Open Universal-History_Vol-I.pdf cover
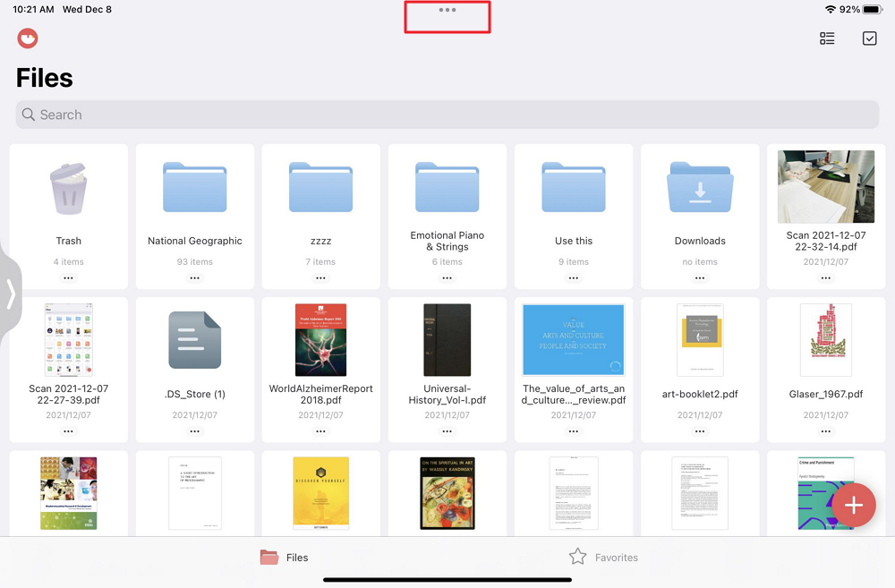Image resolution: width=895 pixels, height=588 pixels. click(447, 340)
